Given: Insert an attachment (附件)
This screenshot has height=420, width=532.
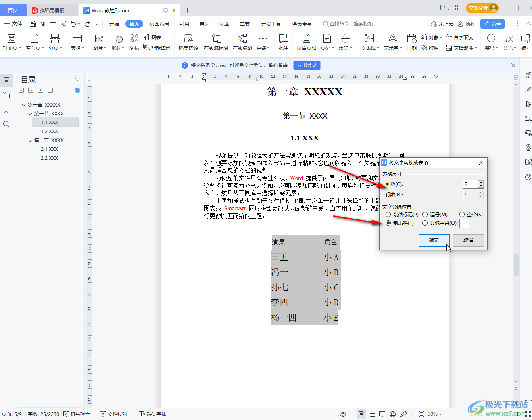Looking at the screenshot, I should coord(430,48).
